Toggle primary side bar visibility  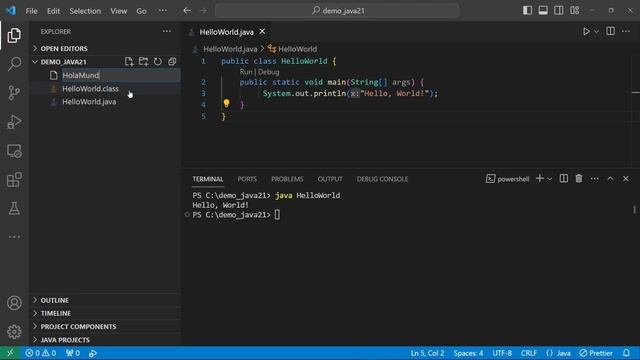[527, 11]
